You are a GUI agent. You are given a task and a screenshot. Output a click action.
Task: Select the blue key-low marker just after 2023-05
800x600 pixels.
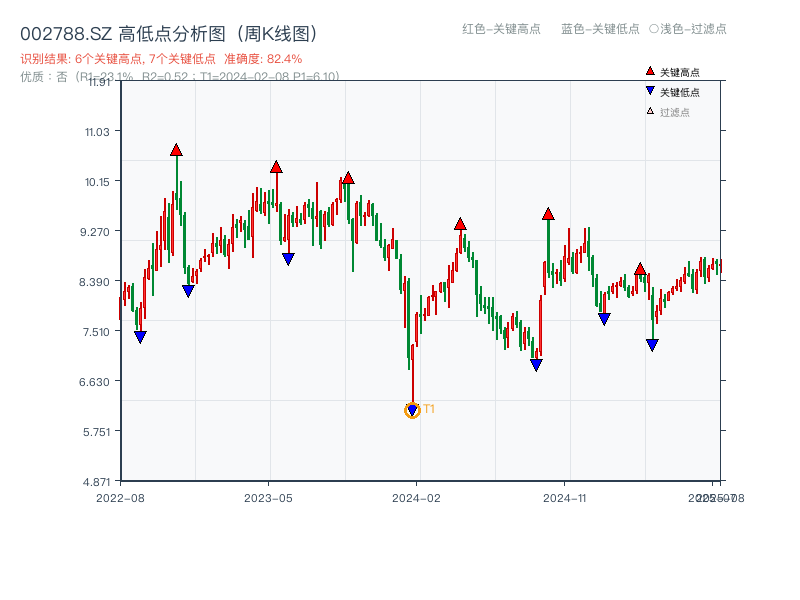pos(288,259)
